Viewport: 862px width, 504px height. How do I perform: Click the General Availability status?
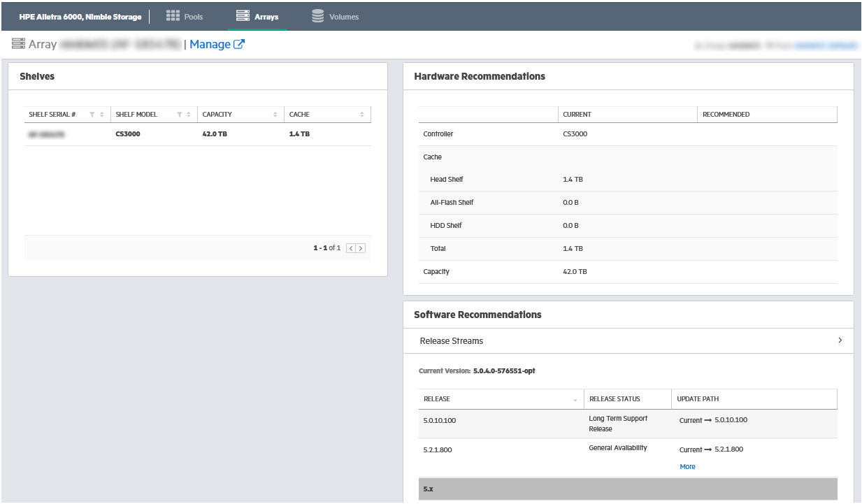[618, 448]
